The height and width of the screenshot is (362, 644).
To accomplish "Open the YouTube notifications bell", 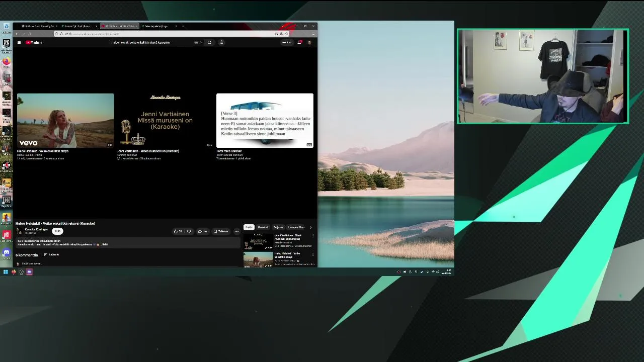I will tap(299, 42).
